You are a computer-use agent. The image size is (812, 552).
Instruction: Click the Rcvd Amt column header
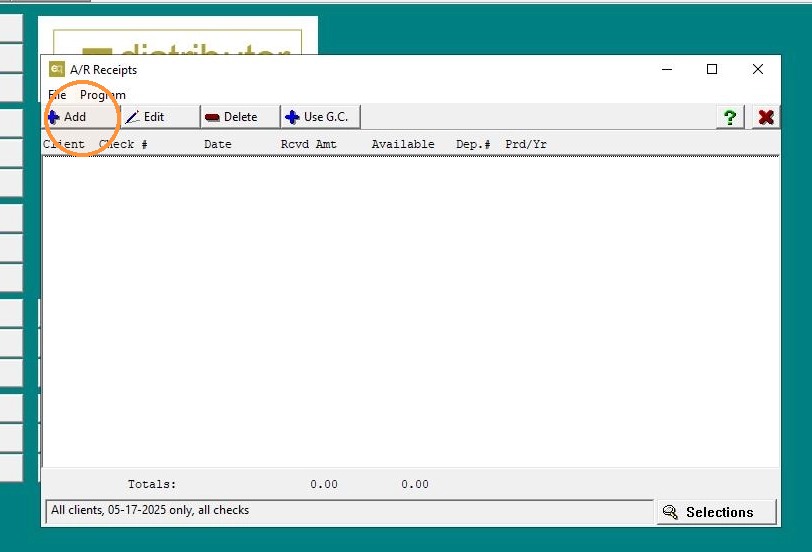tap(309, 144)
